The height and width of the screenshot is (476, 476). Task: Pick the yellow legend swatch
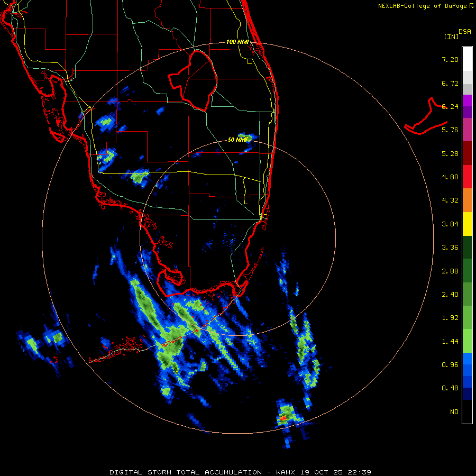click(467, 224)
